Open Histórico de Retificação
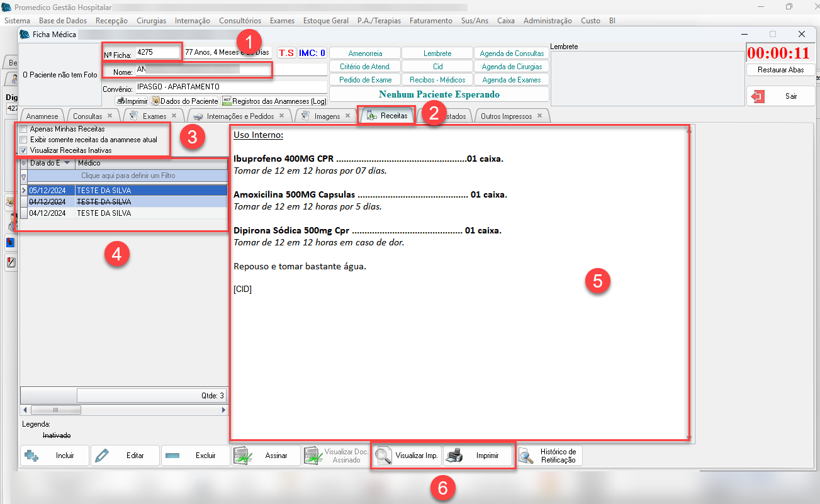This screenshot has height=504, width=820. (549, 456)
